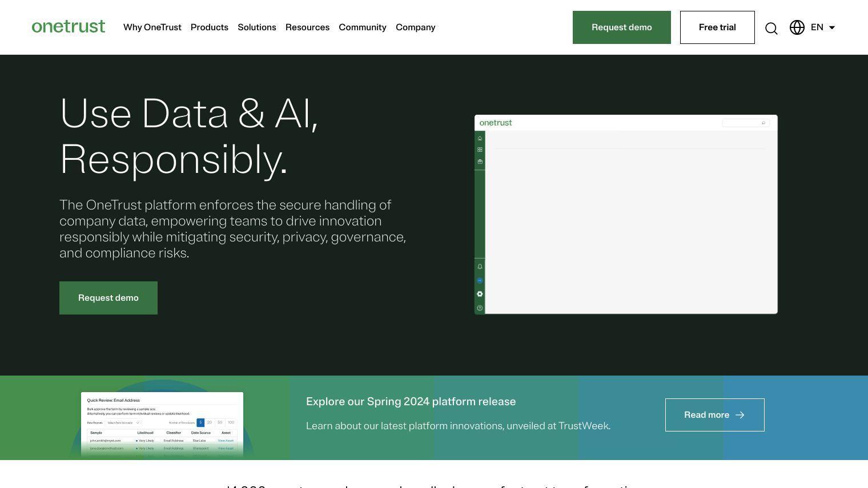Click the OneTrust logo in the header
868x488 pixels.
click(x=69, y=27)
